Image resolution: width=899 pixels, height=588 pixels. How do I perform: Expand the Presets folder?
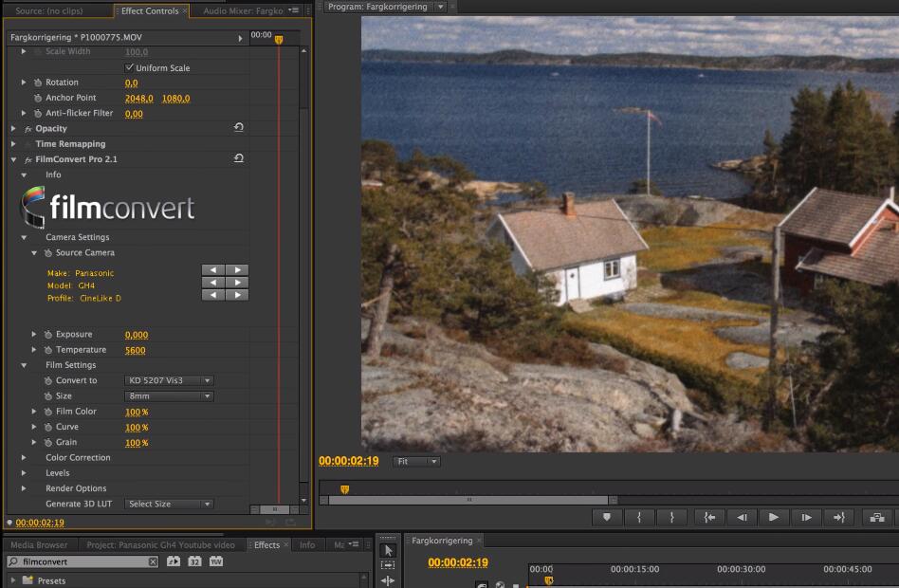coord(13,580)
